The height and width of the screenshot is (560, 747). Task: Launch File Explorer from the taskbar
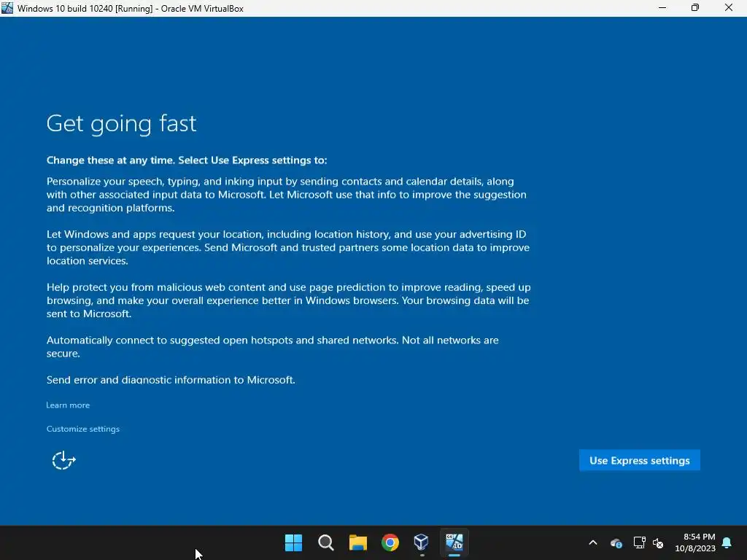coord(357,542)
